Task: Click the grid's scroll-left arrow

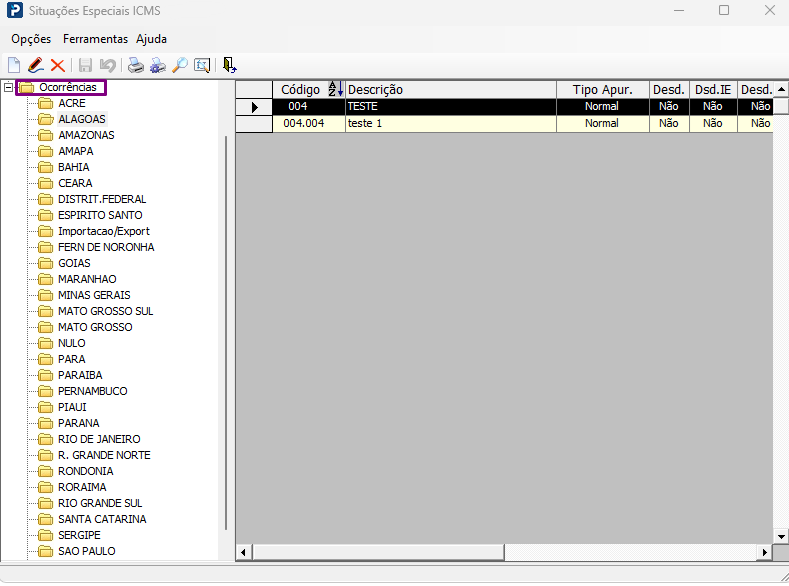Action: [244, 552]
